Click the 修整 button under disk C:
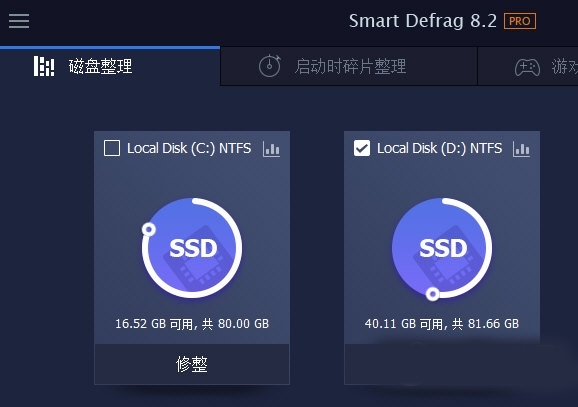578x407 pixels. pyautogui.click(x=192, y=364)
